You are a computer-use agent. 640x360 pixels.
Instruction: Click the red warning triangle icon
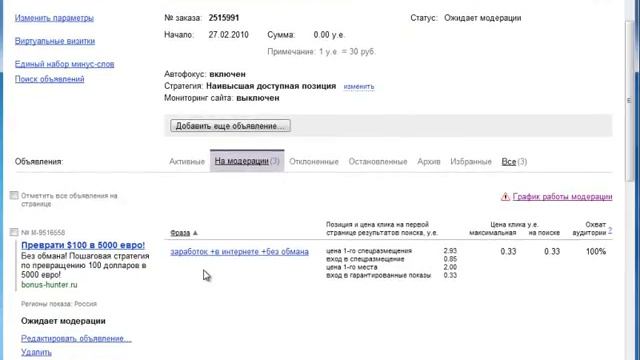[505, 197]
